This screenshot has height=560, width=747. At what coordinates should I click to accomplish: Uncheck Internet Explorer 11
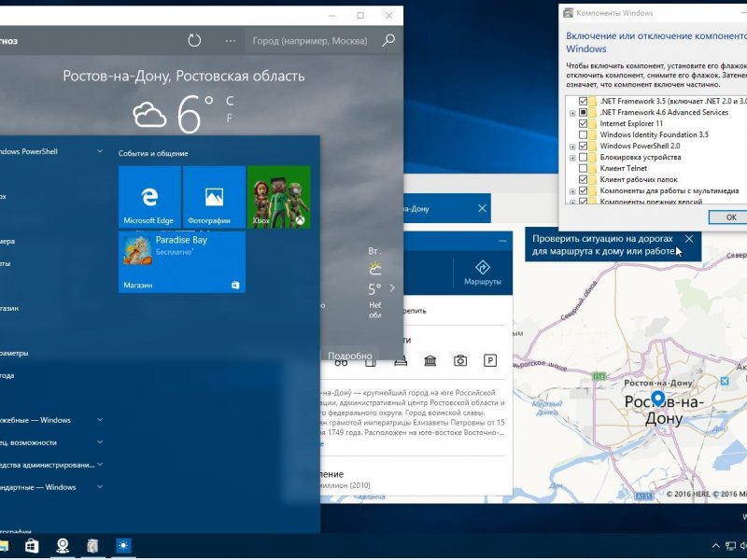point(583,123)
